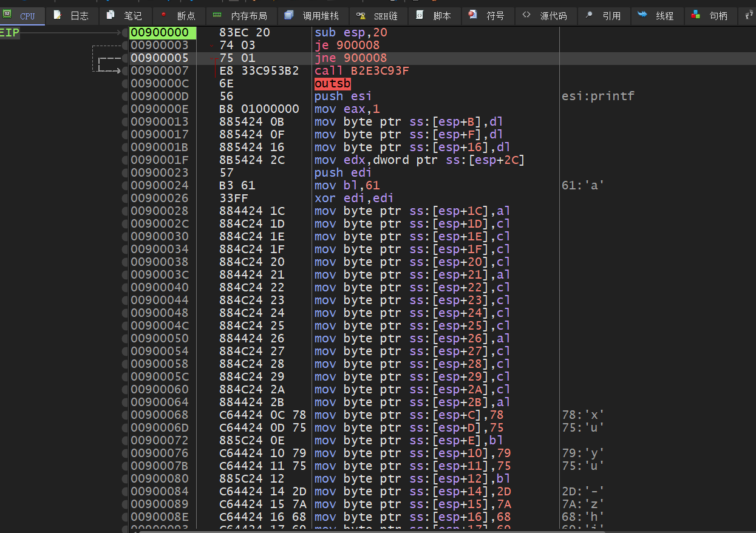Click the bytes B8 01000000
Viewport: 756px width, 533px height.
click(259, 109)
